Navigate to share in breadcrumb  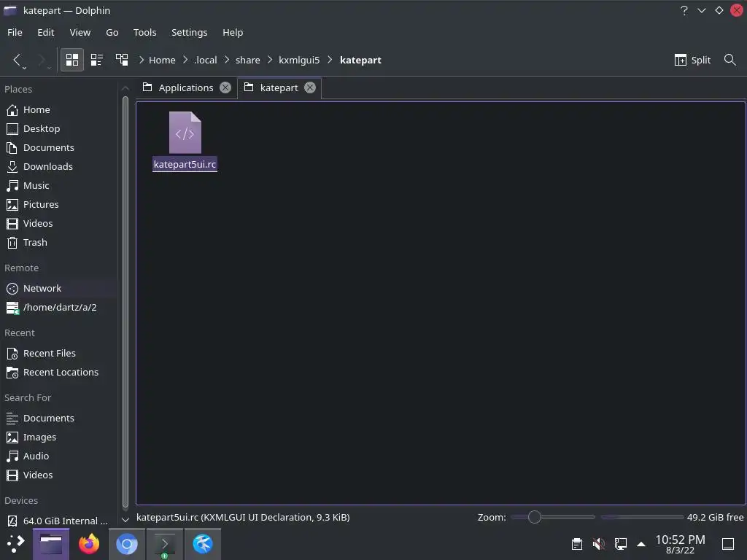tap(248, 60)
